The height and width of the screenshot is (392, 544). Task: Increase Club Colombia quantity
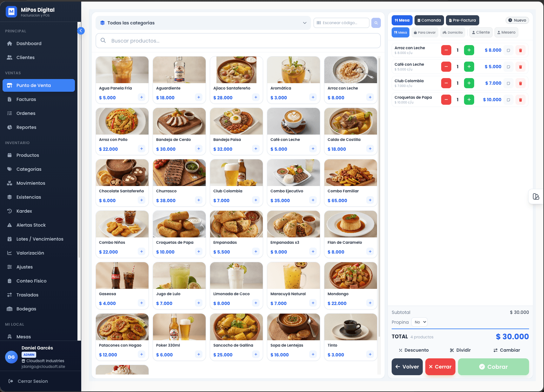point(469,83)
